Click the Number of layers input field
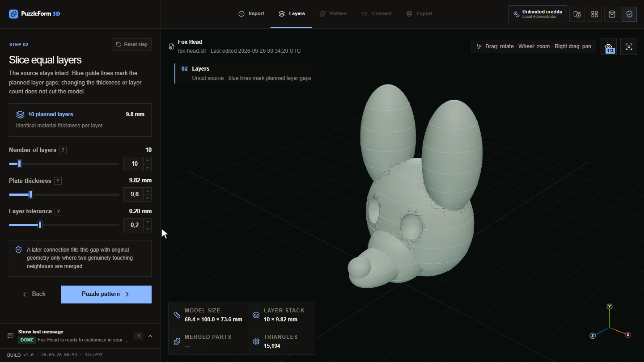Viewport: 644px width, 362px height. coord(134,164)
